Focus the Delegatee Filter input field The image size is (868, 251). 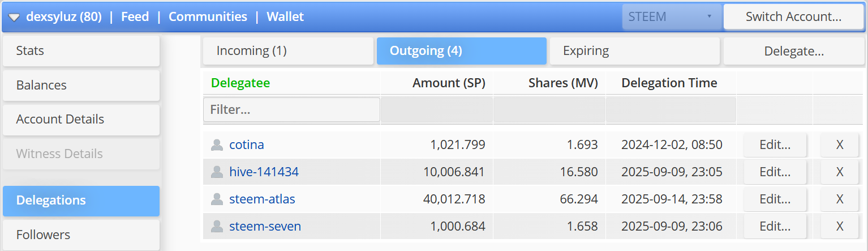point(291,109)
